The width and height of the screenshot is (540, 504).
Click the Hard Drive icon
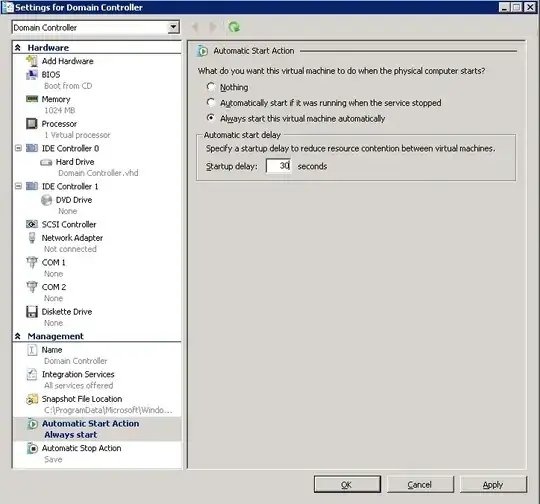pos(46,162)
